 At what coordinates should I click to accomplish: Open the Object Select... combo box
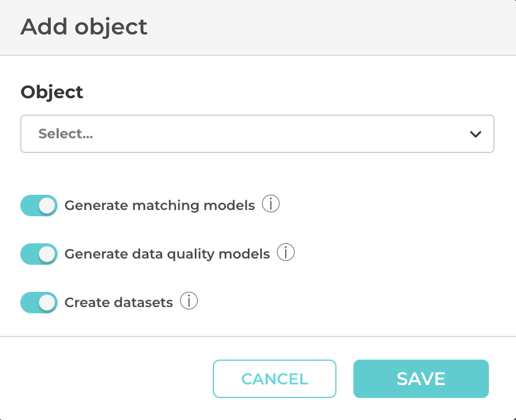tap(257, 134)
